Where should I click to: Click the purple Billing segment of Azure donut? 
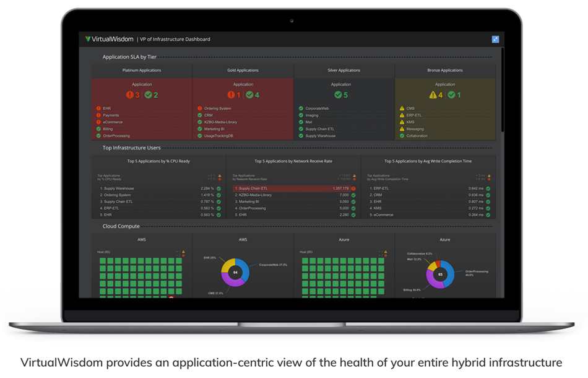point(430,279)
